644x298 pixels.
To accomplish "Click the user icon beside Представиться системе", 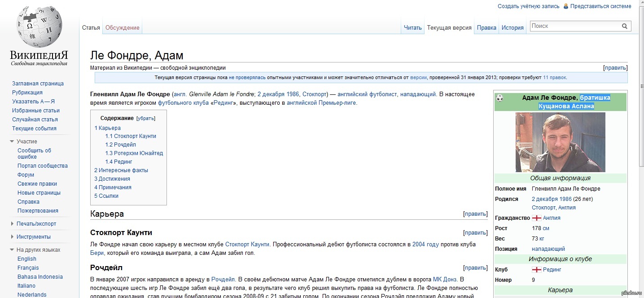I will [565, 6].
